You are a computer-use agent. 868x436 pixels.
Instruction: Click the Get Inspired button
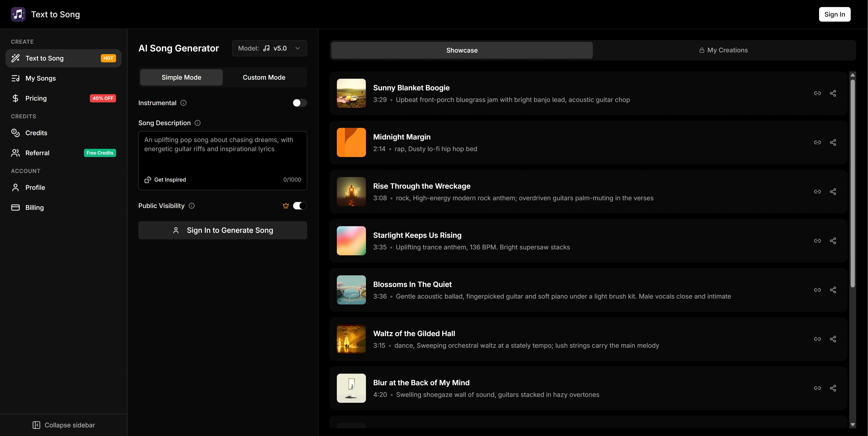click(x=165, y=180)
